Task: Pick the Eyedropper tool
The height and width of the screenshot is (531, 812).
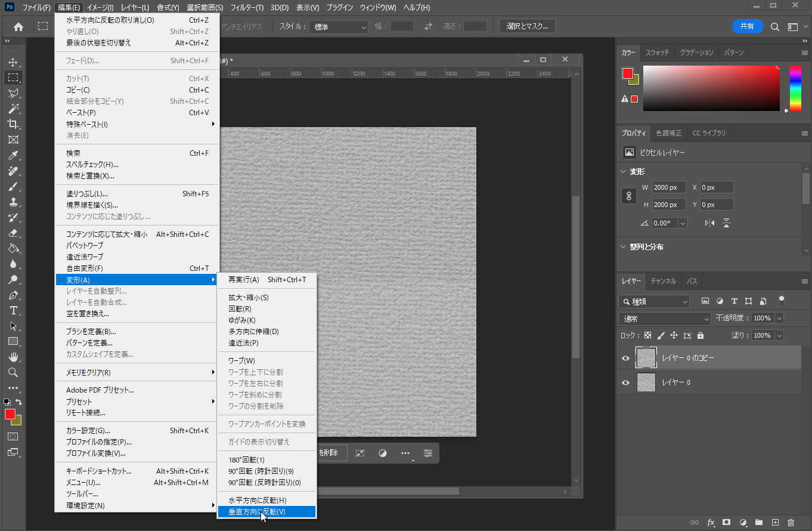Action: (x=13, y=155)
